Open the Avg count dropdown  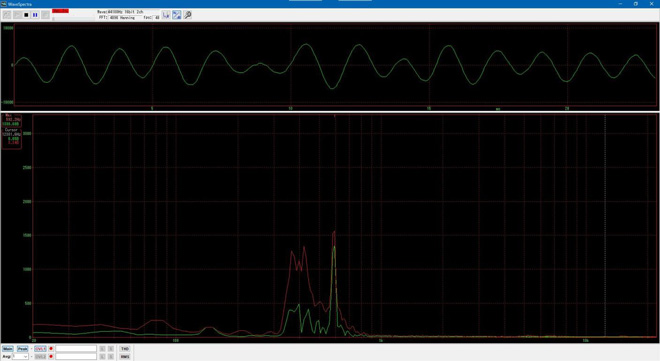pos(20,356)
